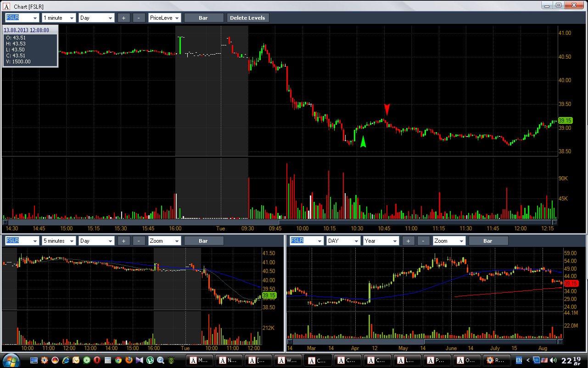The width and height of the screenshot is (588, 368).
Task: Click the red circle quick launch icon before Internet Explorer
Action: click(55, 360)
